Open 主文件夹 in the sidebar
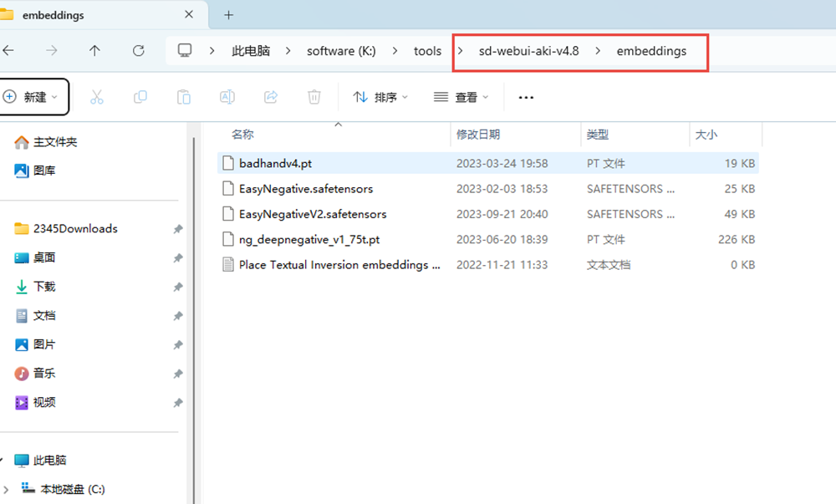 46,142
